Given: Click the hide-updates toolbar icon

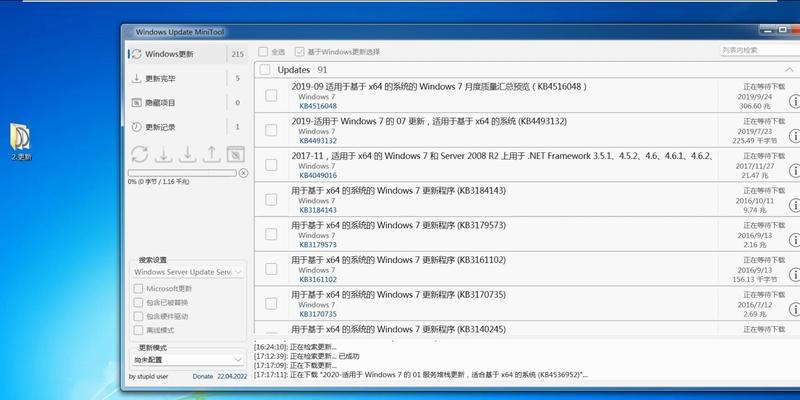Looking at the screenshot, I should click(x=235, y=154).
